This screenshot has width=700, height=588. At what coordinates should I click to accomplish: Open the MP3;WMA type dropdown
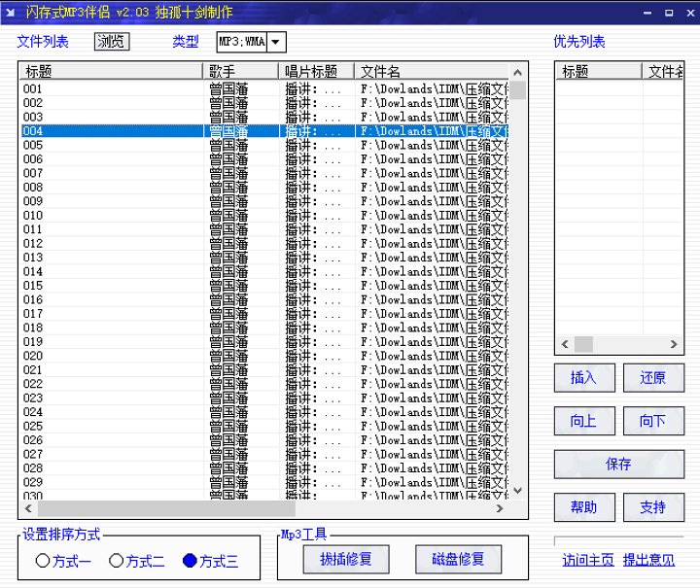click(276, 43)
